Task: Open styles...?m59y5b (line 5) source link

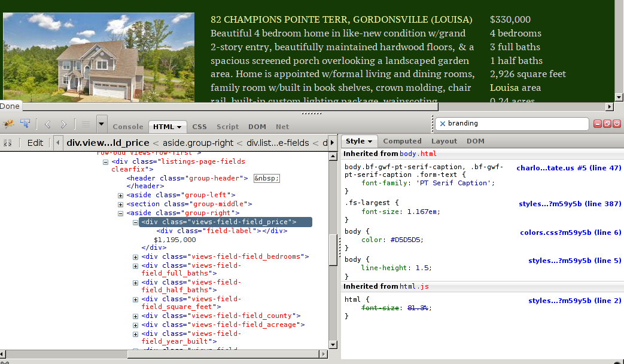Action: pyautogui.click(x=575, y=260)
